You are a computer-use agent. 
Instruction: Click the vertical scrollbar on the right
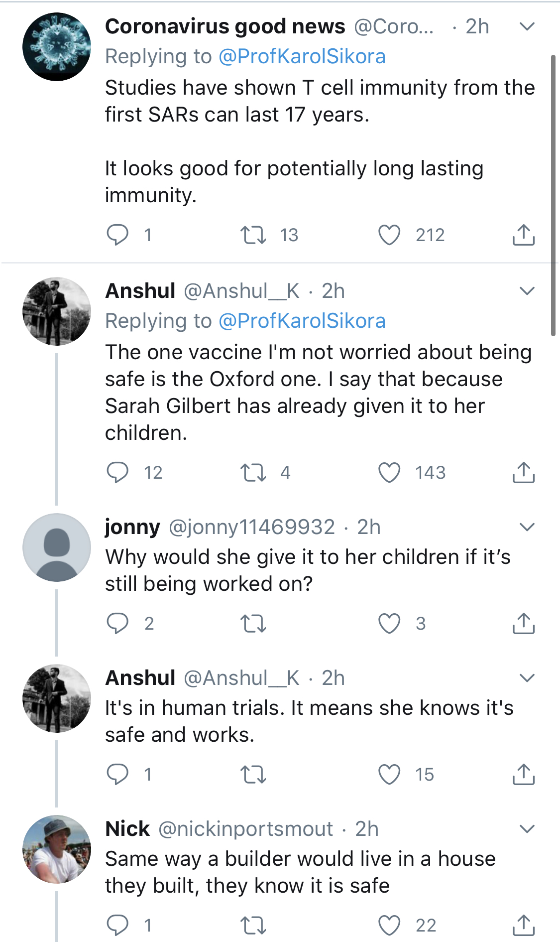[553, 195]
